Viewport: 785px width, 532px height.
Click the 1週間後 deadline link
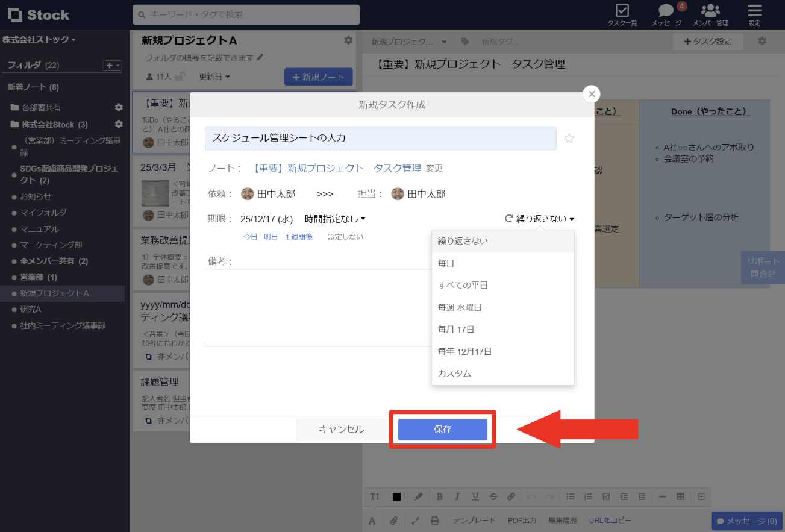(299, 236)
